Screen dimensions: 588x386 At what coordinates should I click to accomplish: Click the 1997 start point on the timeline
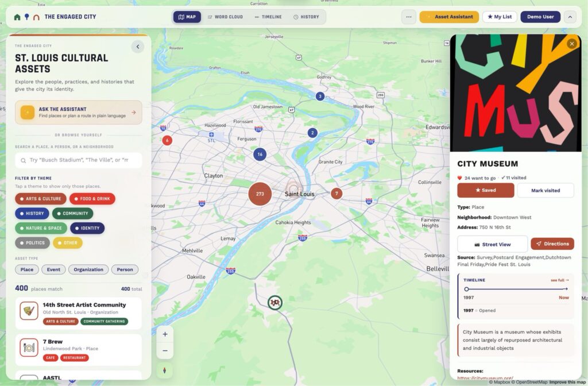pyautogui.click(x=466, y=289)
